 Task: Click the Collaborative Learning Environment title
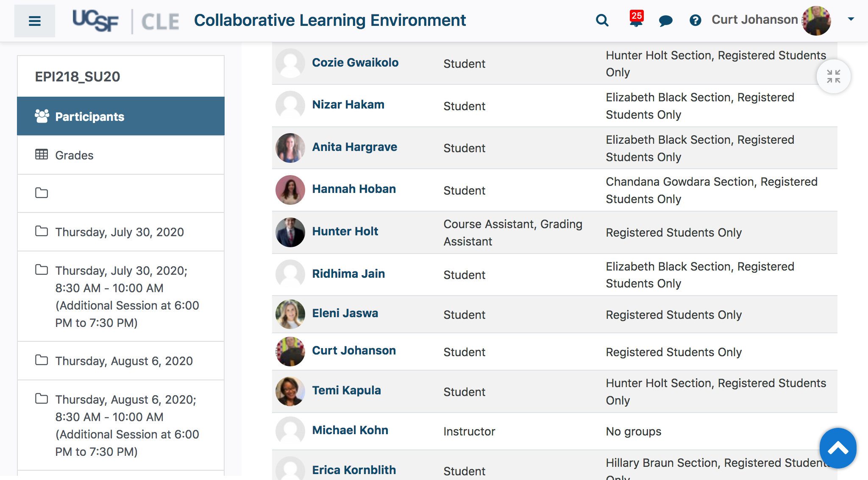coord(330,20)
